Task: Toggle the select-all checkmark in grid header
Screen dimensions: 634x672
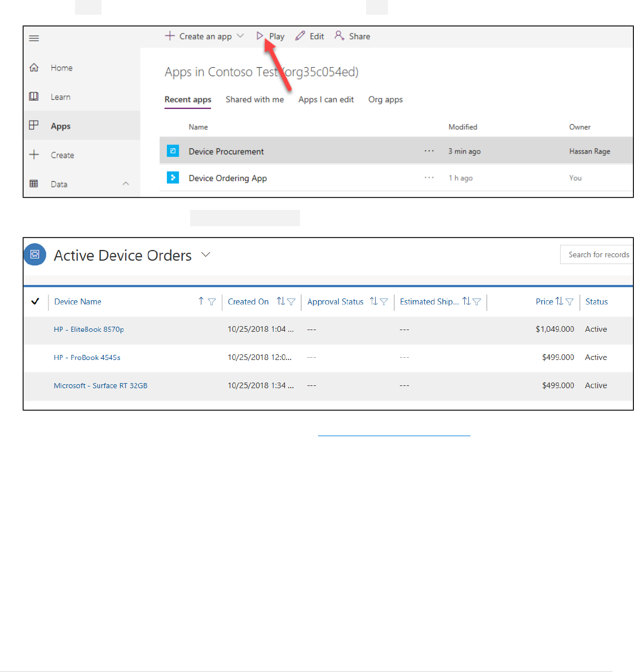Action: (35, 301)
